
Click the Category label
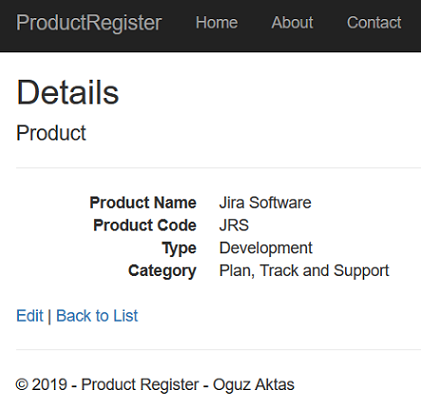(x=162, y=271)
